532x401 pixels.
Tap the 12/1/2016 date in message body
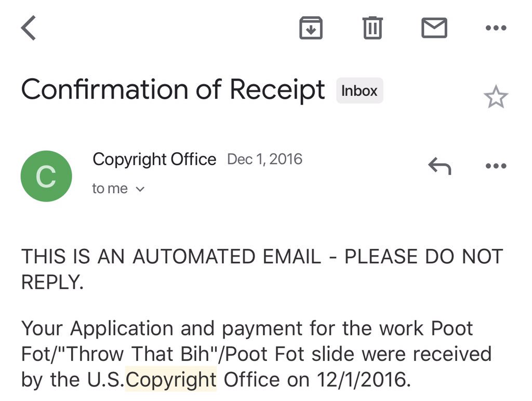(364, 379)
